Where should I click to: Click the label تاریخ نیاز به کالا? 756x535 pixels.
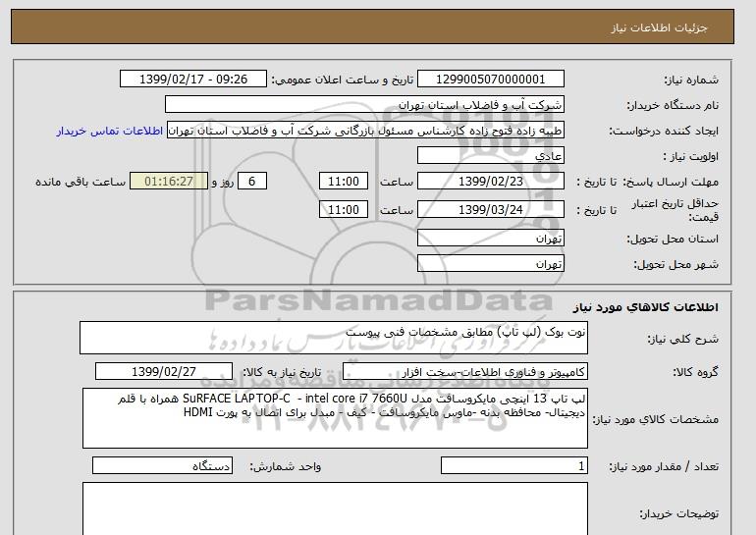282,372
